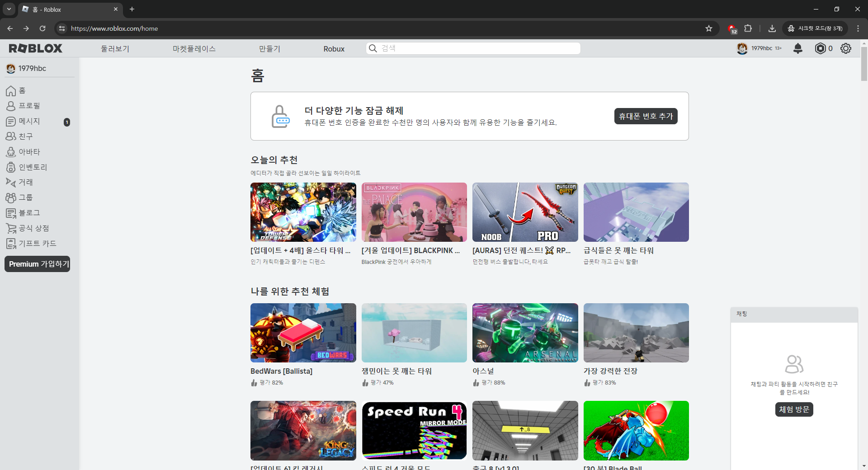This screenshot has width=868, height=470.
Task: Expand the tab search dropdown arrow
Action: click(9, 9)
